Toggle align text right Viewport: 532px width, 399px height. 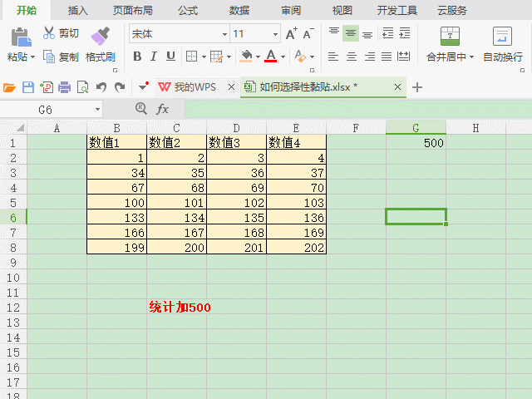[369, 57]
